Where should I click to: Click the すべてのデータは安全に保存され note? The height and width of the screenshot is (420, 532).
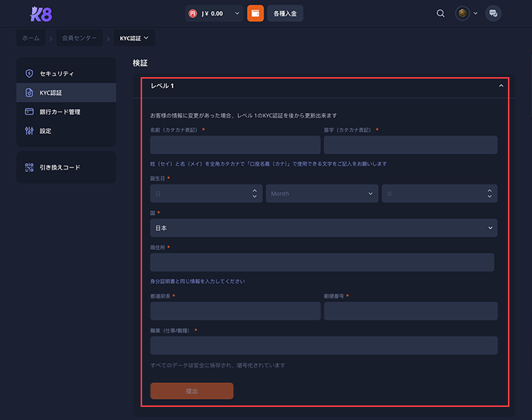[x=217, y=365]
